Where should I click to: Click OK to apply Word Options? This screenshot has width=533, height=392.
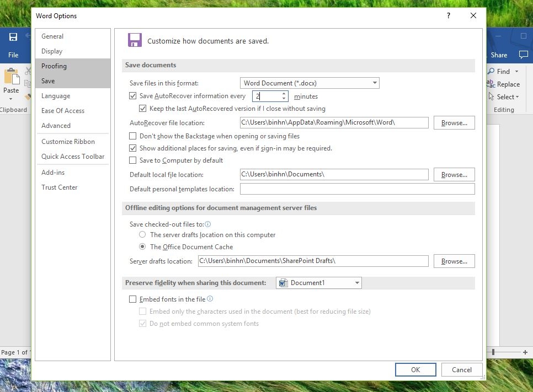415,369
